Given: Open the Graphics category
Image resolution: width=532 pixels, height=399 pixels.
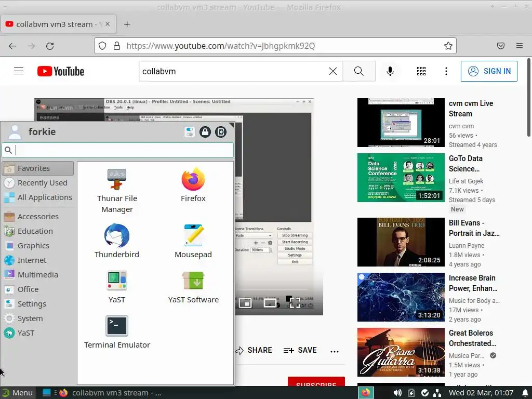Looking at the screenshot, I should point(37,246).
